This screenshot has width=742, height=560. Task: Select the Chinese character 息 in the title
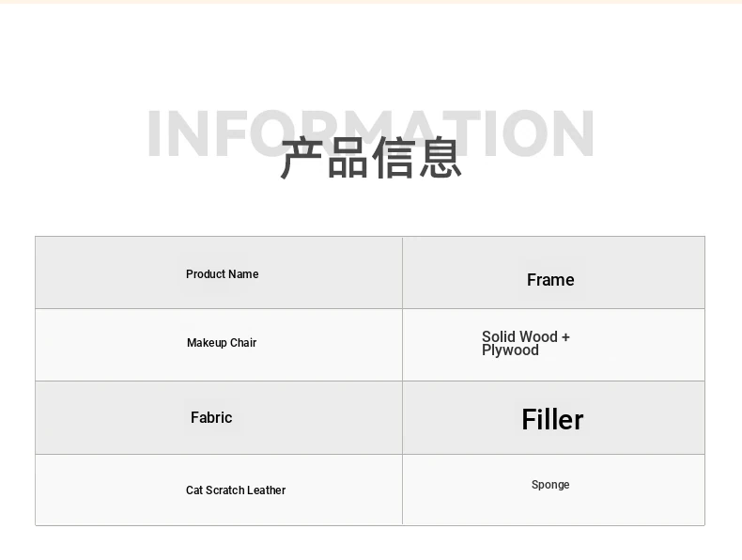pyautogui.click(x=440, y=158)
